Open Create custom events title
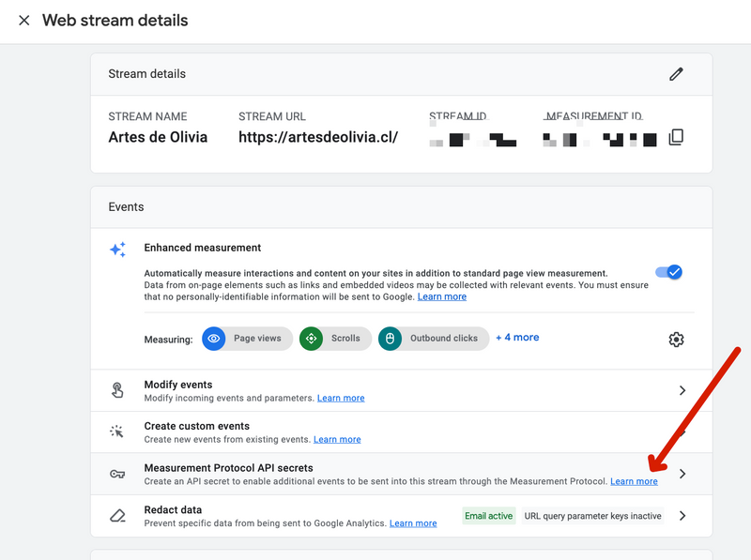 (197, 426)
